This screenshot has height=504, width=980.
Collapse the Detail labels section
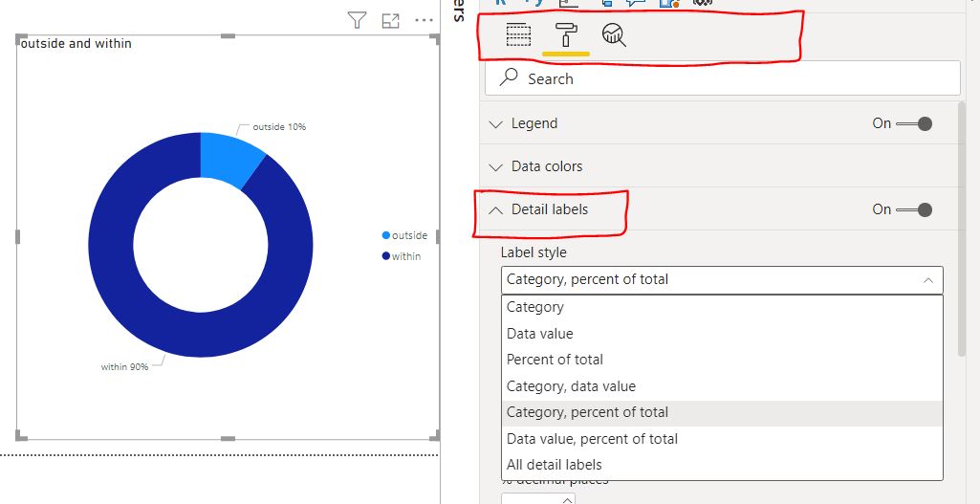coord(495,210)
